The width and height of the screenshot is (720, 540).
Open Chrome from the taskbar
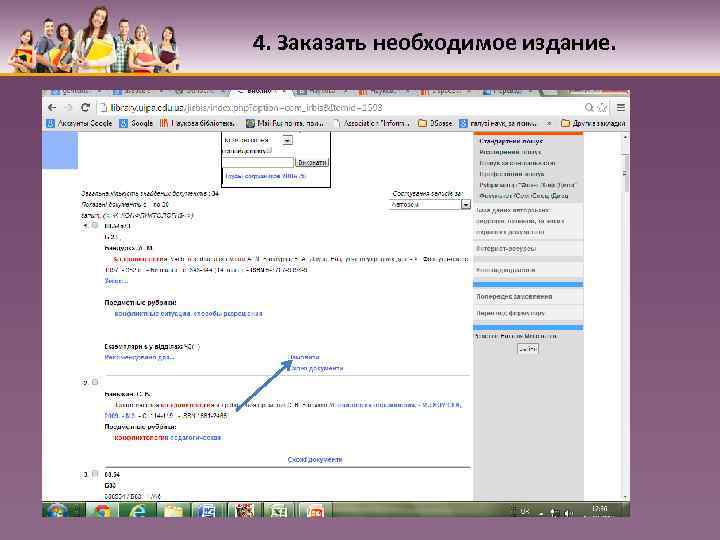[x=102, y=510]
